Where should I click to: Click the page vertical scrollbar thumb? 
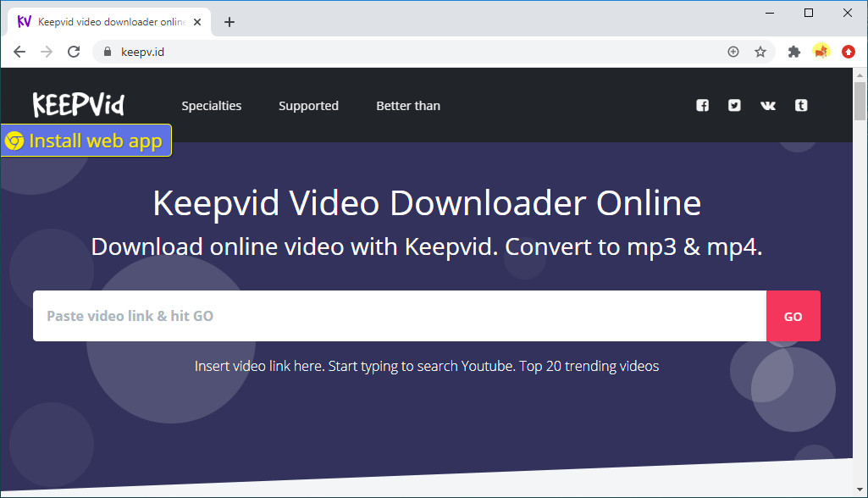pyautogui.click(x=860, y=101)
